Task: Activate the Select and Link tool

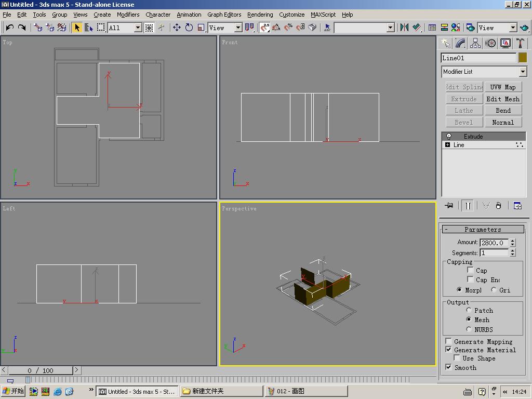Action: (38, 28)
